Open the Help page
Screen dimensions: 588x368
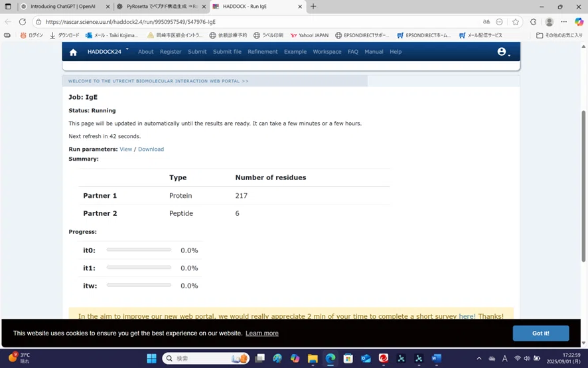pyautogui.click(x=396, y=52)
